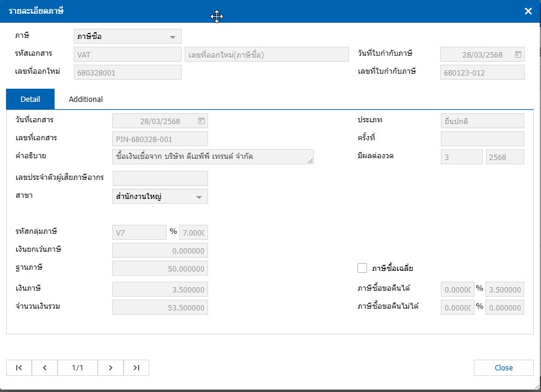
Task: Open calendar for วันที่เอกสาร date
Action: [x=202, y=121]
